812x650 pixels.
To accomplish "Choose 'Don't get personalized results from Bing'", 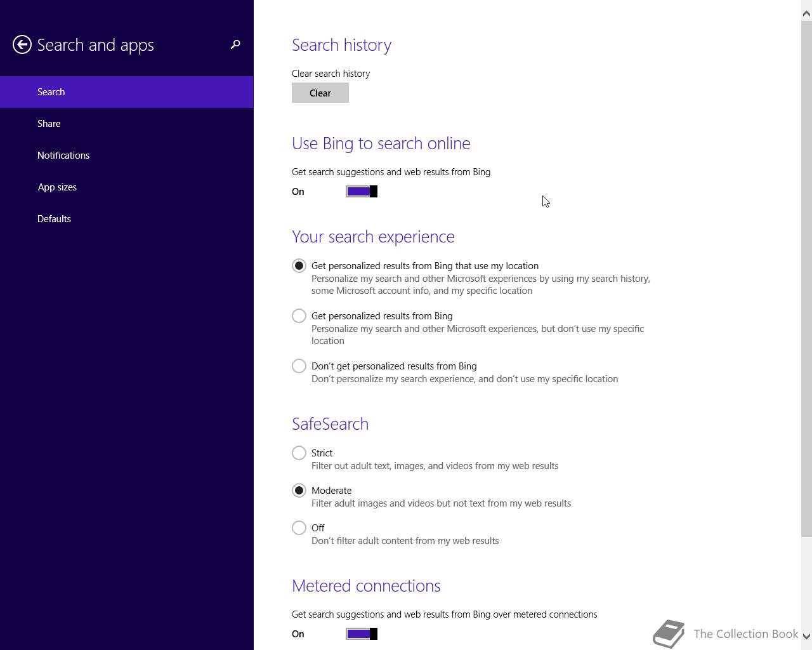I will [299, 366].
